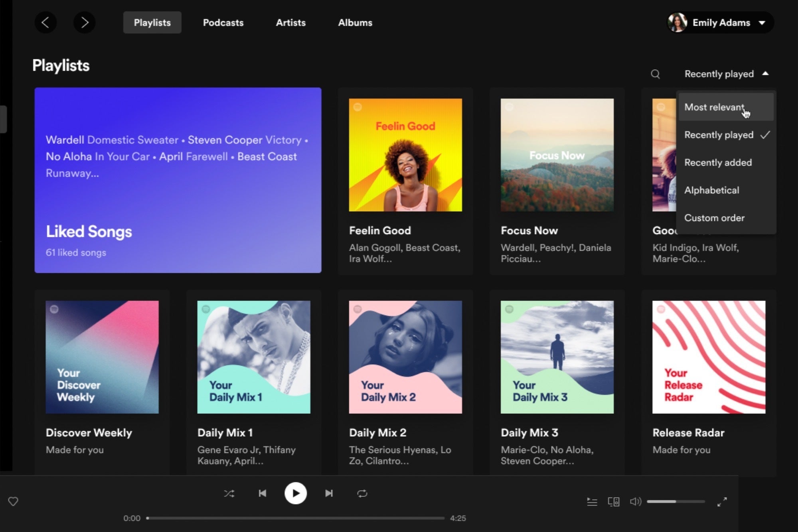
Task: Open the play queue
Action: 592,502
